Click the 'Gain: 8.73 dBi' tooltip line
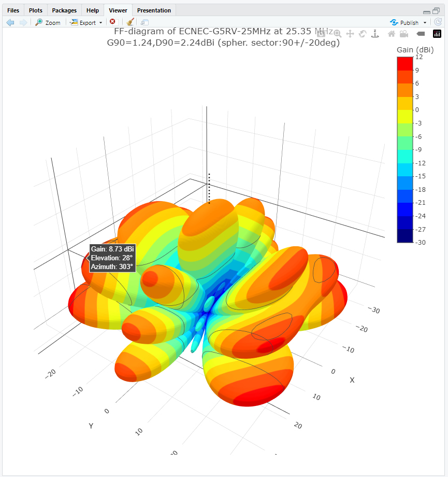This screenshot has width=448, height=477. (112, 249)
